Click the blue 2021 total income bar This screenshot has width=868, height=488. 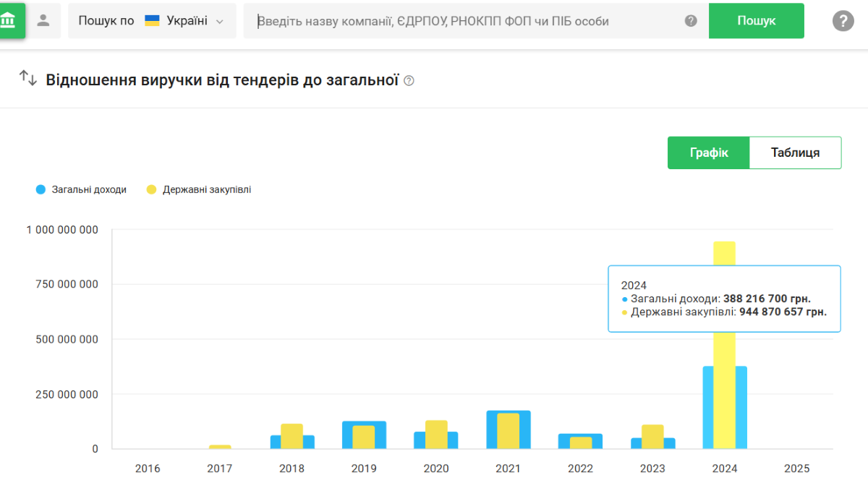(x=524, y=430)
